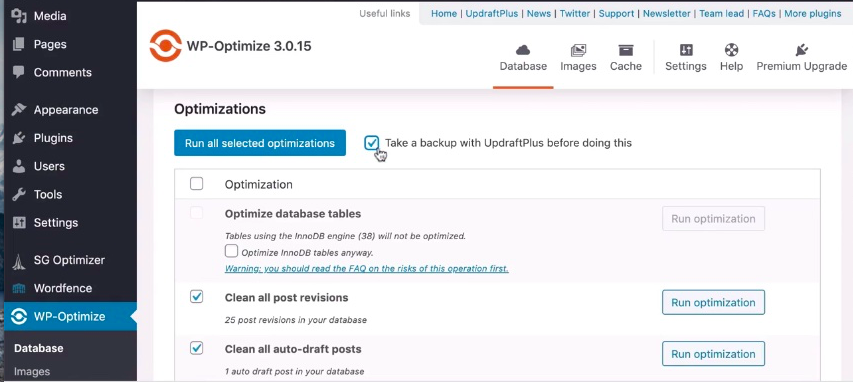Screen dimensions: 853x382
Task: Open the FAQ risks warning link
Action: click(367, 269)
